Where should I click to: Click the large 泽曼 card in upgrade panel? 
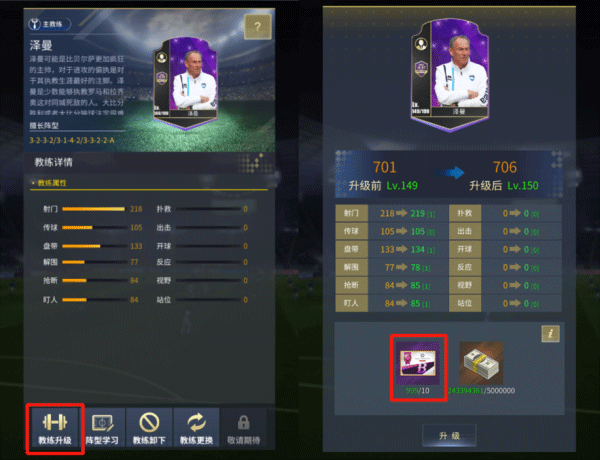[x=450, y=75]
